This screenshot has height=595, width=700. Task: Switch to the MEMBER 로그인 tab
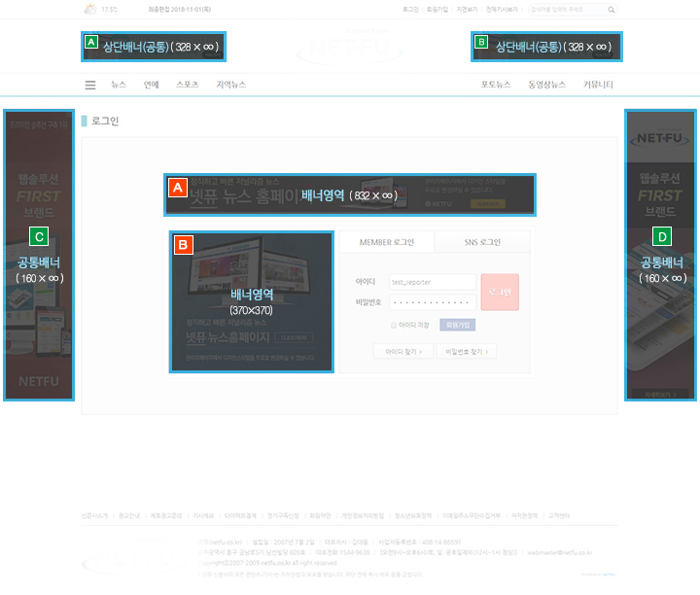(x=386, y=241)
